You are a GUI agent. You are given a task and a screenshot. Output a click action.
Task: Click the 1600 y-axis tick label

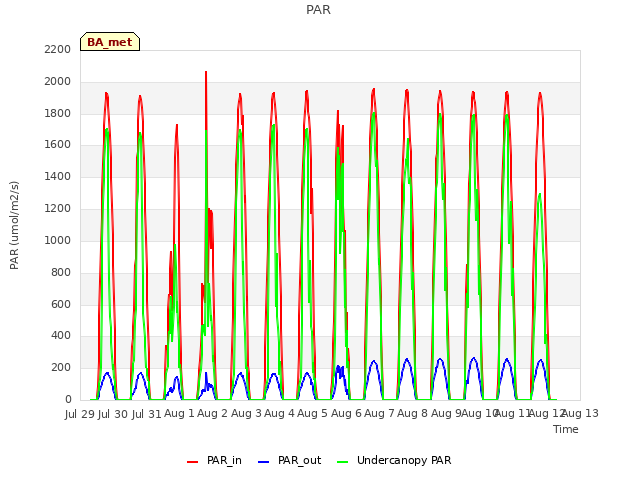(x=58, y=145)
